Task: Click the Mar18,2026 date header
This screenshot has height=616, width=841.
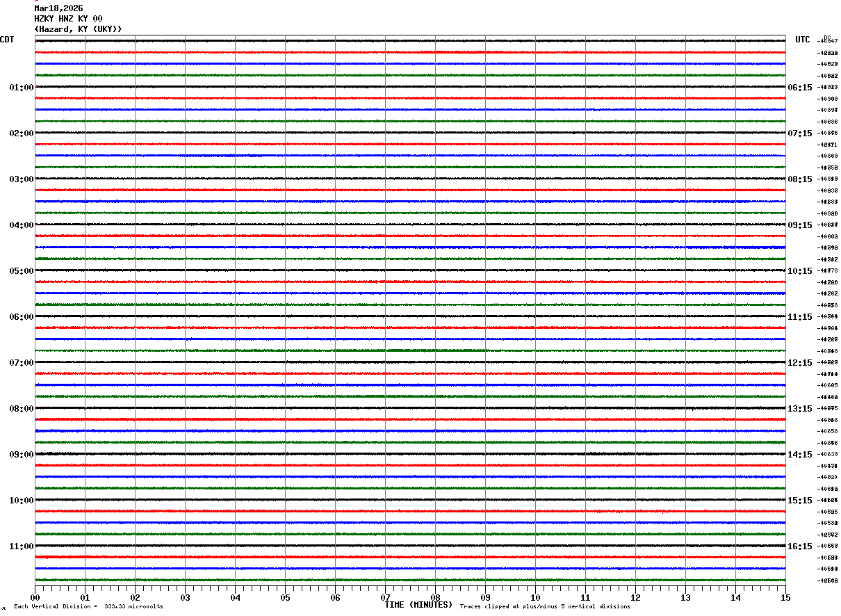Action: point(58,8)
